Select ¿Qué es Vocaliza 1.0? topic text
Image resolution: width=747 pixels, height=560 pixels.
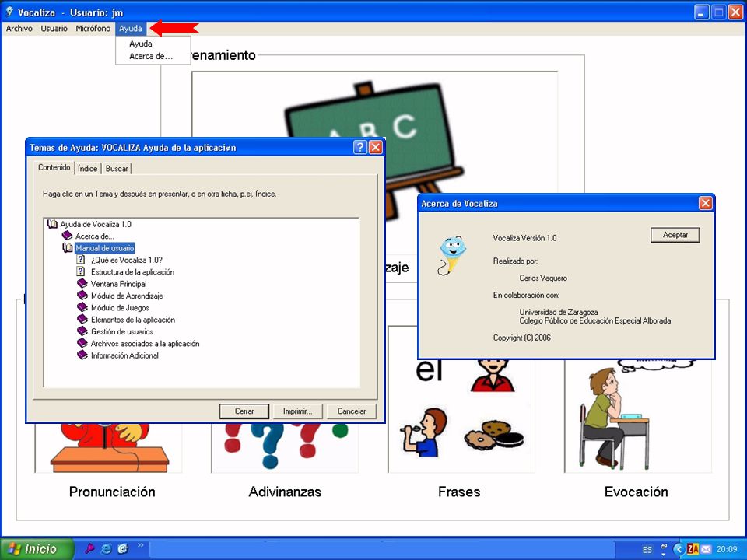pyautogui.click(x=127, y=260)
